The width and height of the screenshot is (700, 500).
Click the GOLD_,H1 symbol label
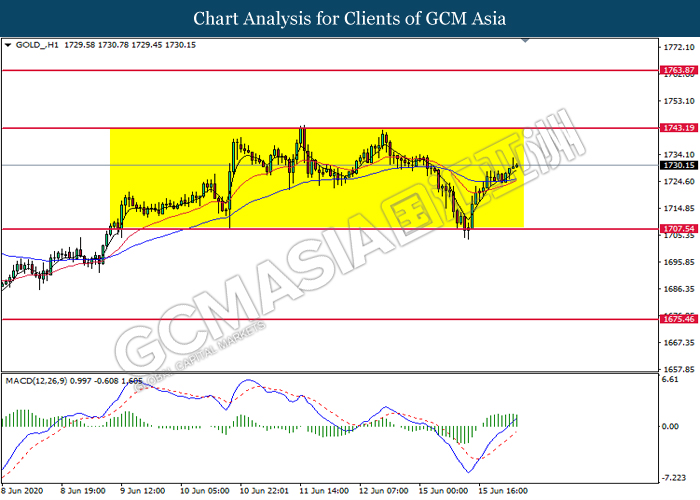37,45
